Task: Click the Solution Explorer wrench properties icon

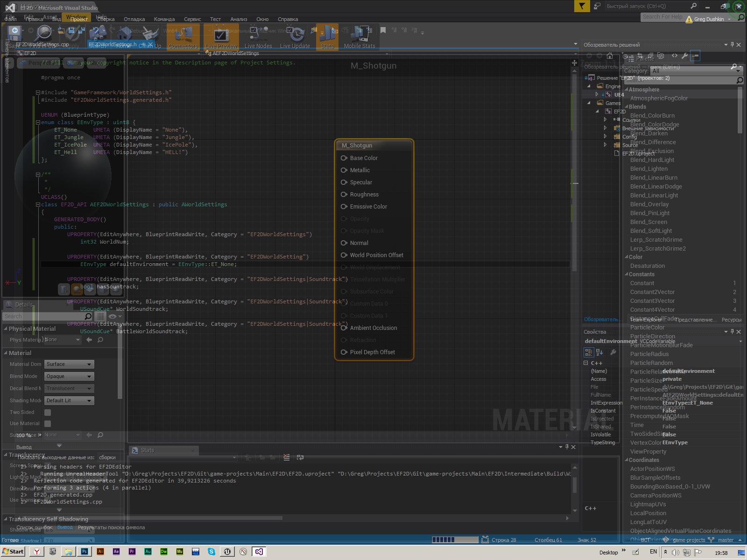Action: tap(684, 56)
